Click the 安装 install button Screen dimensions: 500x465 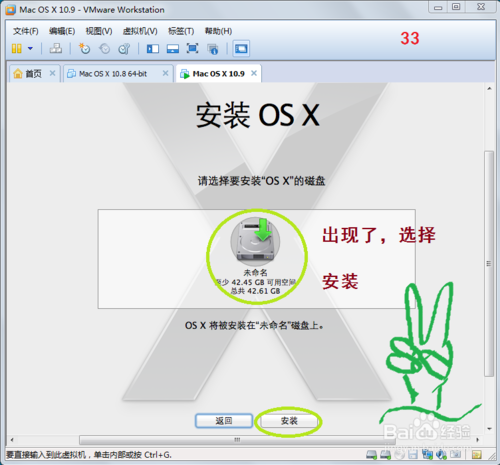(x=289, y=421)
